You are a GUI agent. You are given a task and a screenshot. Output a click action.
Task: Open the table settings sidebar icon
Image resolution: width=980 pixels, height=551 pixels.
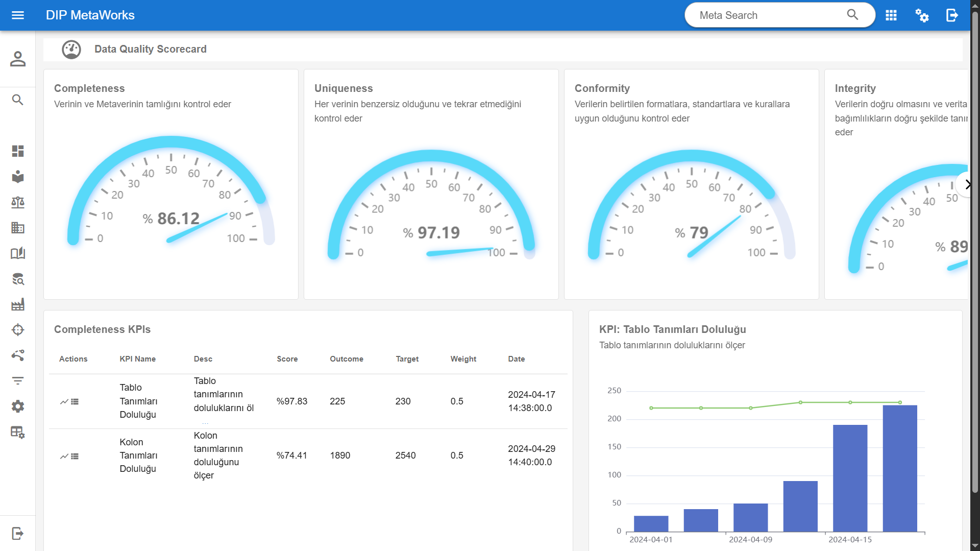pyautogui.click(x=18, y=433)
